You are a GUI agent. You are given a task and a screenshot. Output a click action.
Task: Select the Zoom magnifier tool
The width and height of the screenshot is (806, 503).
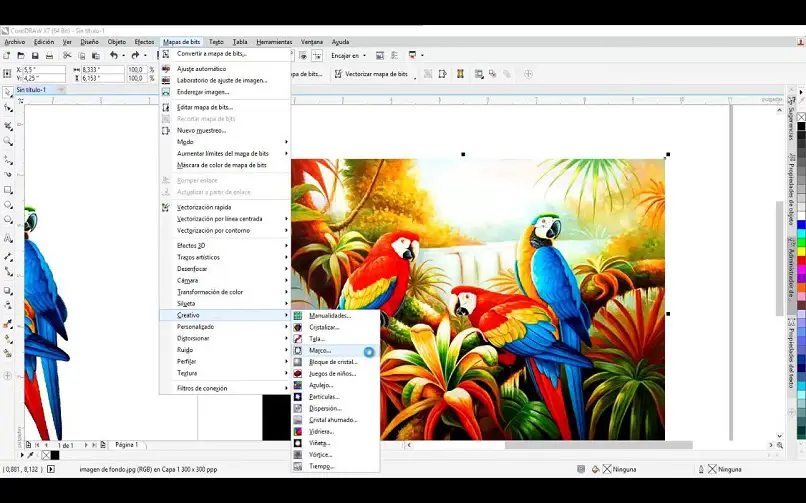(x=8, y=142)
